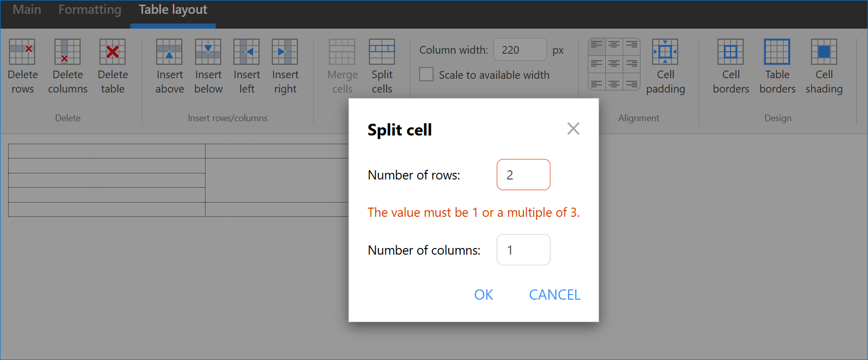Align cell content top right
Viewport: 868px width, 360px height.
click(631, 46)
